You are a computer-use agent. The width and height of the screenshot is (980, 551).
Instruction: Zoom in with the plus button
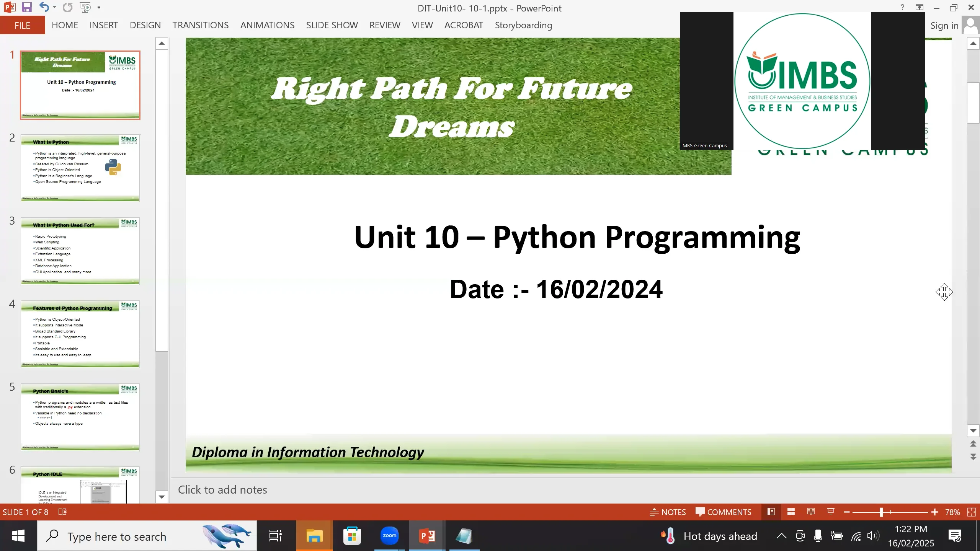pyautogui.click(x=935, y=512)
